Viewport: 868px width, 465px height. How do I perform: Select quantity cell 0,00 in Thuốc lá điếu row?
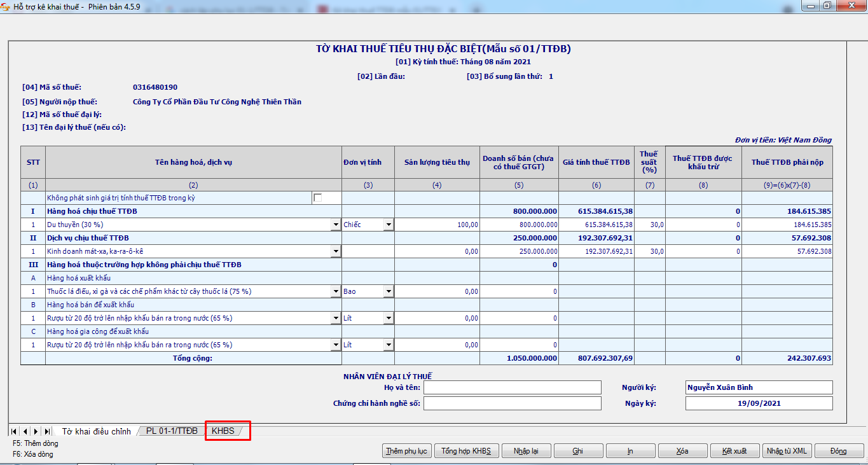coord(437,291)
